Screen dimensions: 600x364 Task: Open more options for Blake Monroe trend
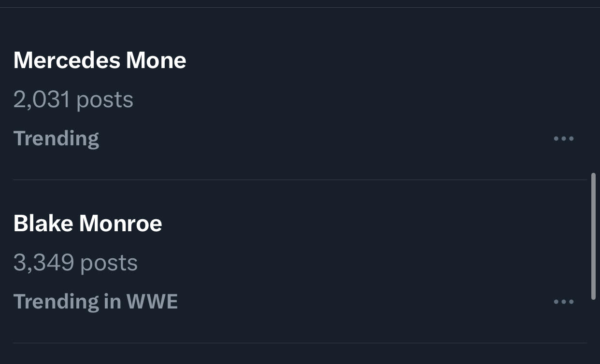pos(563,302)
